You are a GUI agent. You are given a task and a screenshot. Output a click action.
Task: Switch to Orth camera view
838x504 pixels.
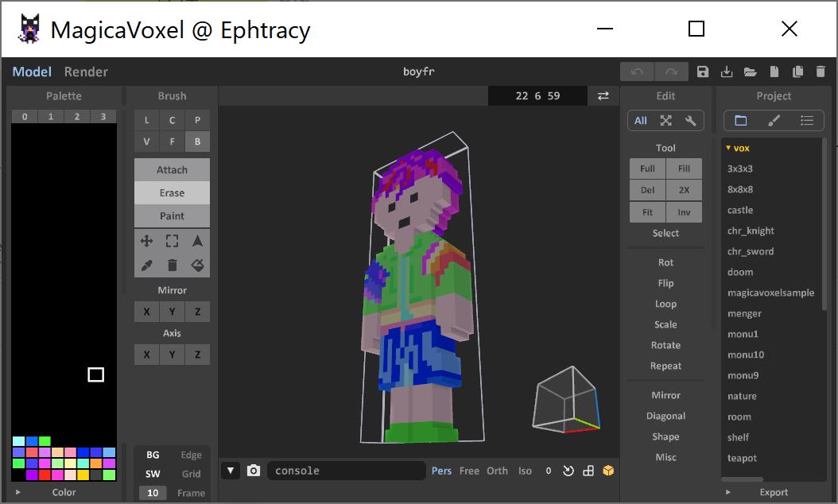click(497, 471)
